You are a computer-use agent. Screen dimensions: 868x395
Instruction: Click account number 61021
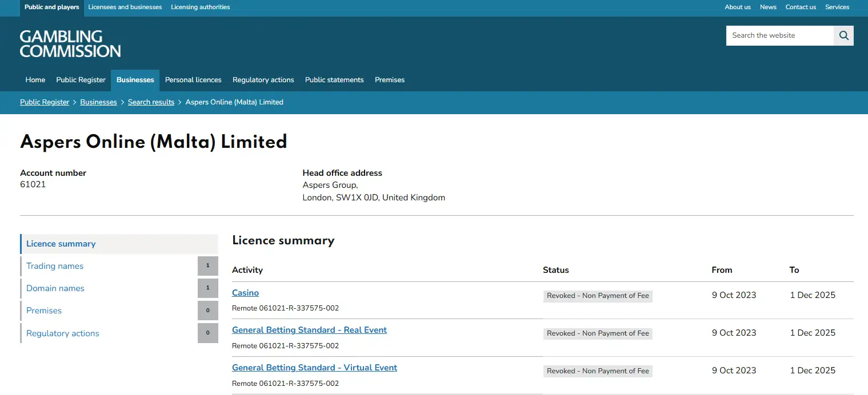33,184
